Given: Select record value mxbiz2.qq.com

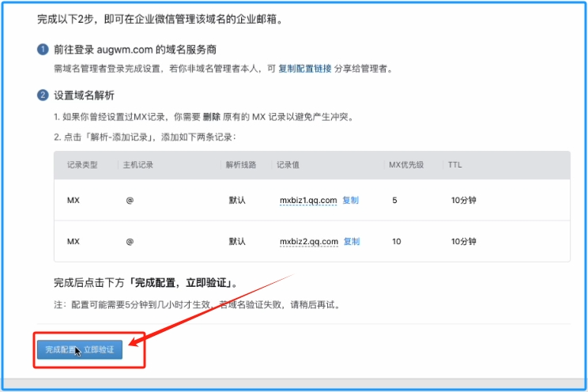Looking at the screenshot, I should coord(309,242).
